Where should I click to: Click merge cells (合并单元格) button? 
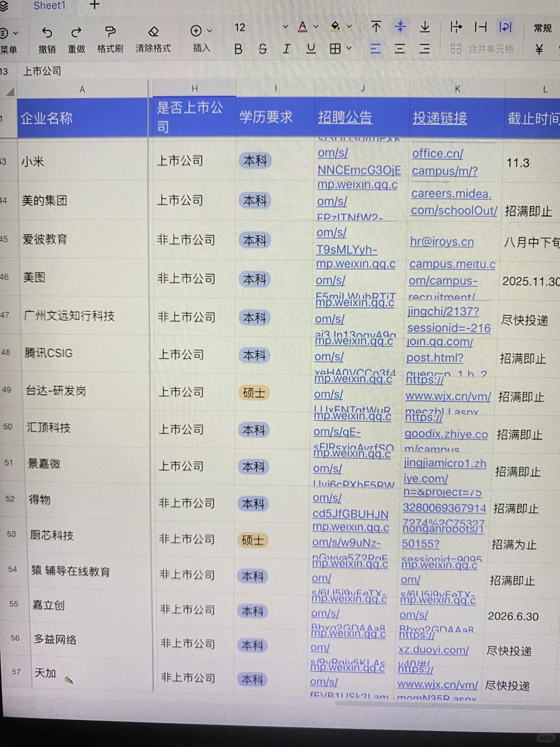point(482,49)
